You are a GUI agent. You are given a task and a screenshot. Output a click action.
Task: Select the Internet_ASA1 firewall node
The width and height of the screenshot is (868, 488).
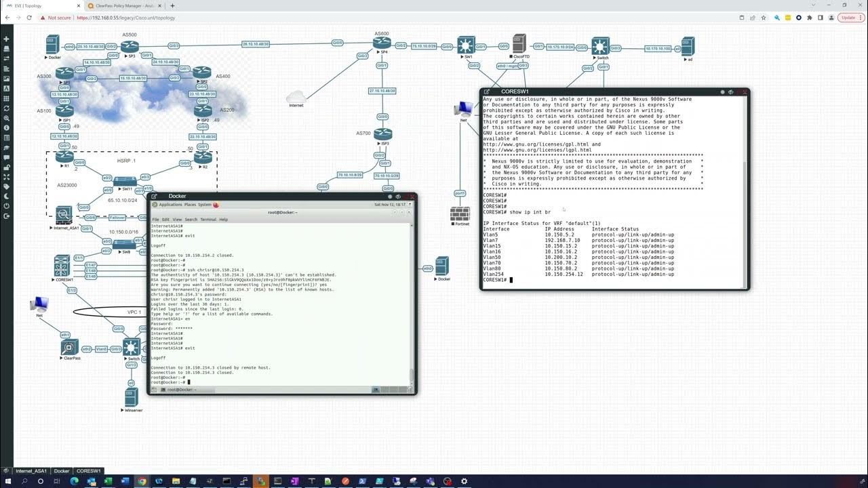(x=64, y=215)
